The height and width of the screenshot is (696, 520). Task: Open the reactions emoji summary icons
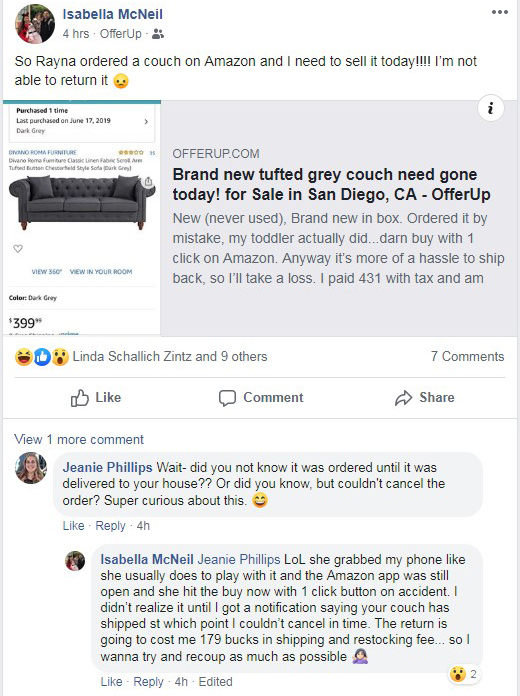[42, 357]
